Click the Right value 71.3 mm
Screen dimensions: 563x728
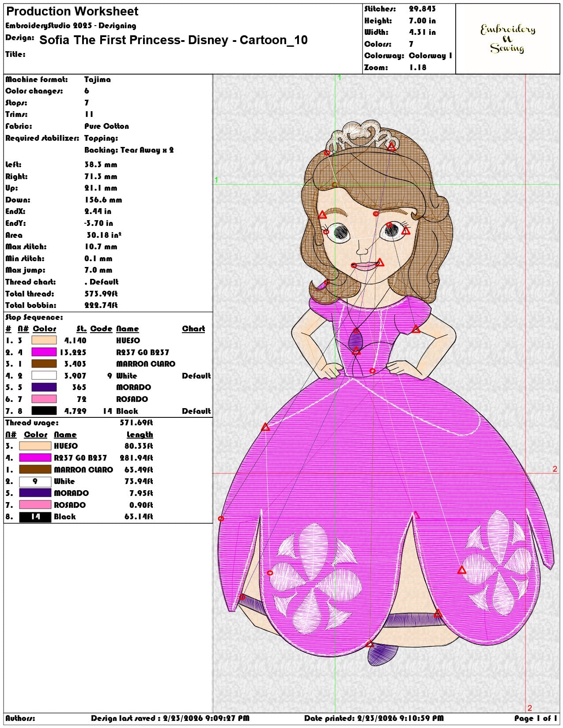click(101, 176)
